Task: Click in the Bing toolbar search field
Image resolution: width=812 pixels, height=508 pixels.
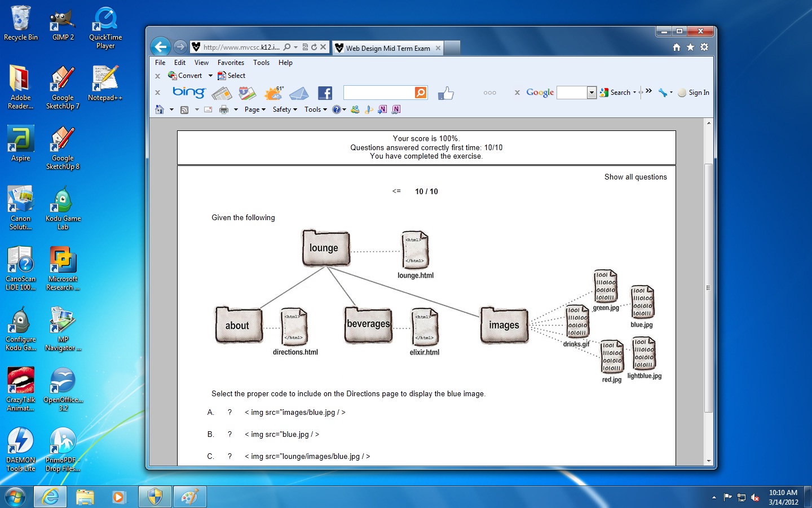Action: point(378,93)
